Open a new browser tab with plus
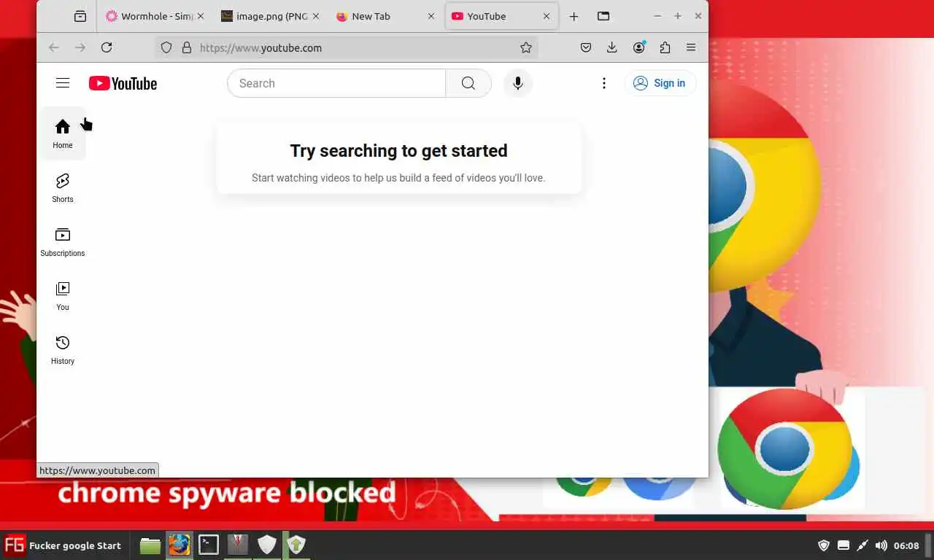Screen dimensions: 934x560 click(x=574, y=16)
